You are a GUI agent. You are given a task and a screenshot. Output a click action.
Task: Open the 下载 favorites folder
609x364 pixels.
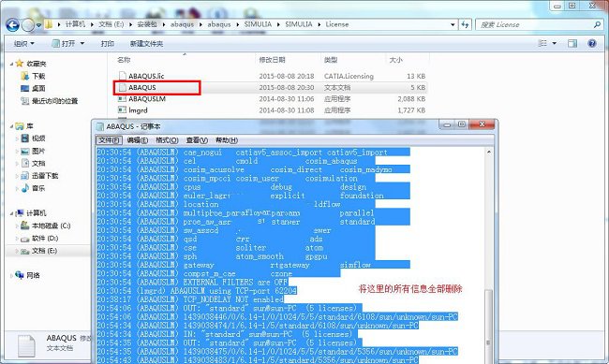coord(38,76)
